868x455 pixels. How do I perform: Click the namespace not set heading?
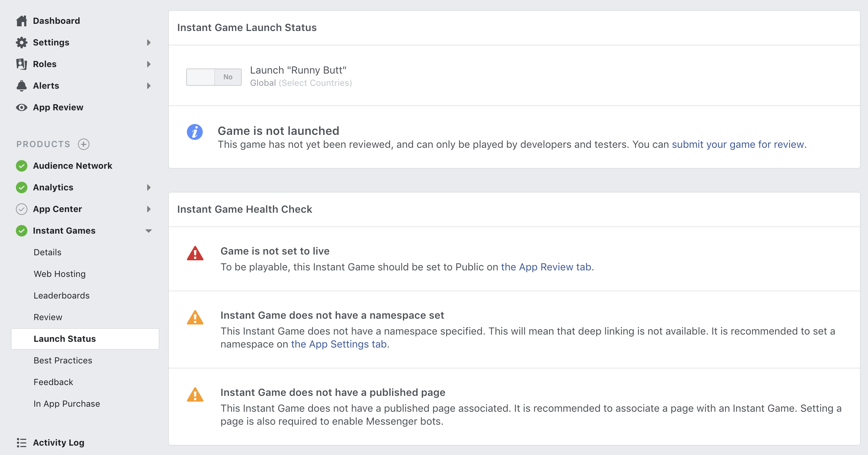point(332,315)
